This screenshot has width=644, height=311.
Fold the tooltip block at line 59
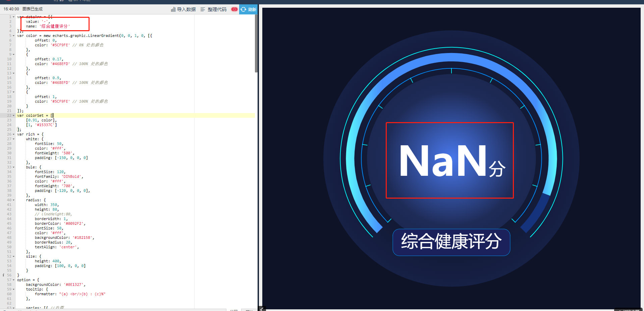pyautogui.click(x=13, y=289)
